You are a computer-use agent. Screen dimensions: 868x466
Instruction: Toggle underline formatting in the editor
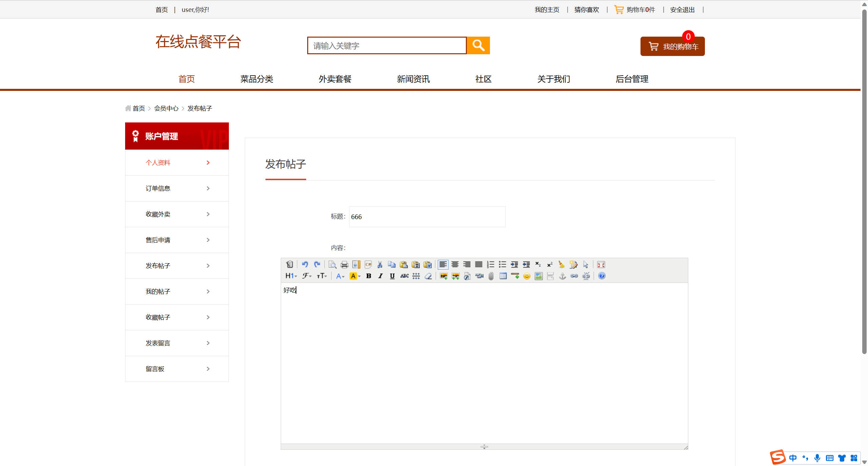click(x=392, y=276)
